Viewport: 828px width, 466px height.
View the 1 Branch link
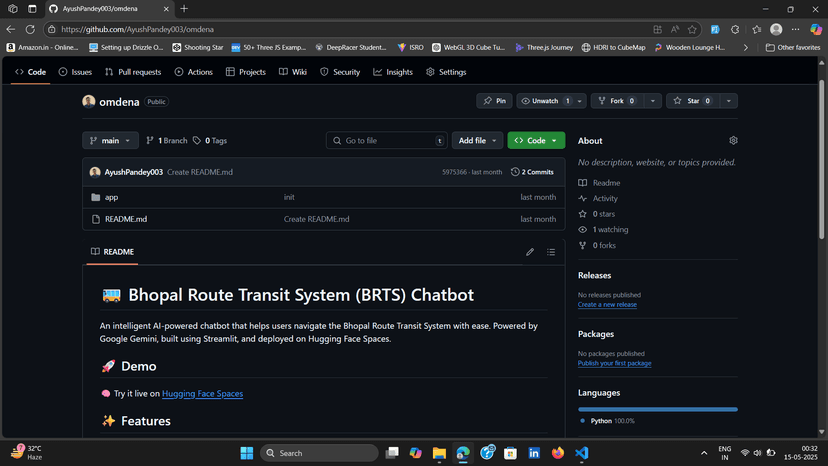coord(167,141)
